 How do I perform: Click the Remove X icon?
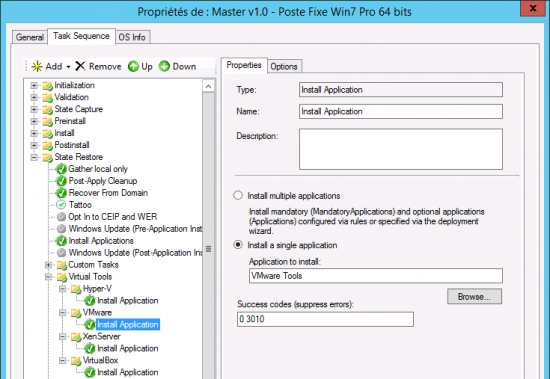pyautogui.click(x=80, y=66)
